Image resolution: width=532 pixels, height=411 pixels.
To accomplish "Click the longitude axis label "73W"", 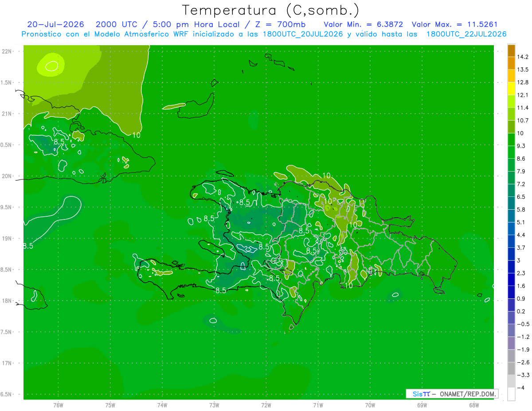I will point(214,405).
